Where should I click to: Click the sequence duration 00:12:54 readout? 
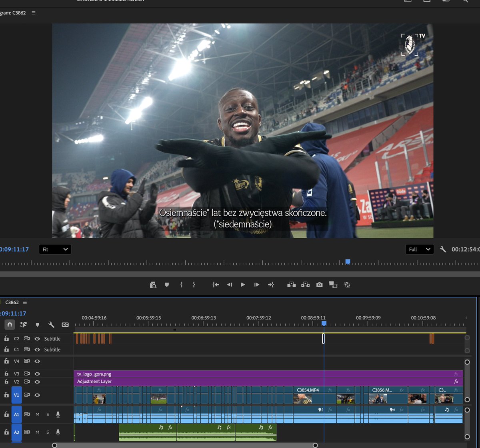point(466,249)
